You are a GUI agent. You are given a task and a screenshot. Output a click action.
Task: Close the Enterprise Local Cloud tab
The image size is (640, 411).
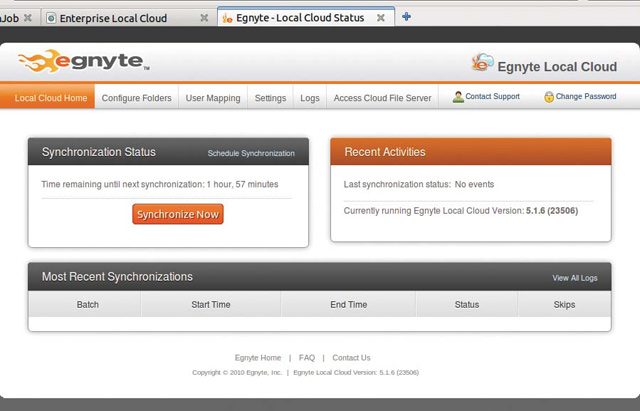(x=204, y=18)
